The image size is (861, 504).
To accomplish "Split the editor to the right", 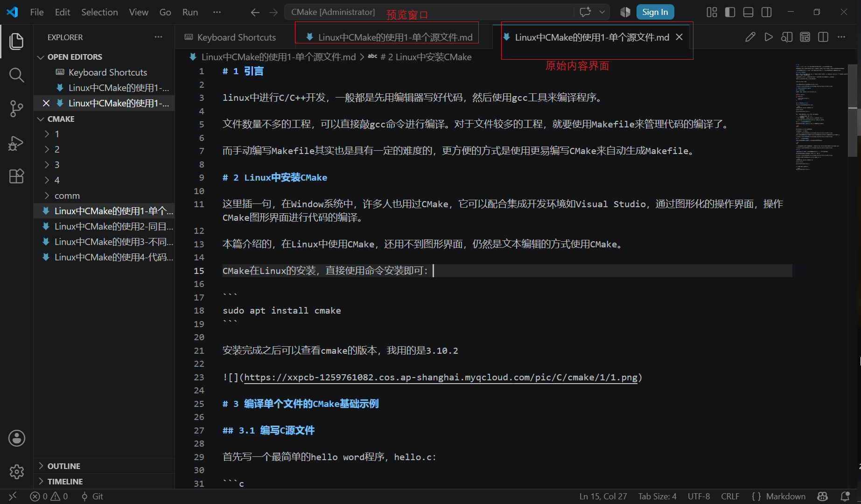I will coord(823,37).
